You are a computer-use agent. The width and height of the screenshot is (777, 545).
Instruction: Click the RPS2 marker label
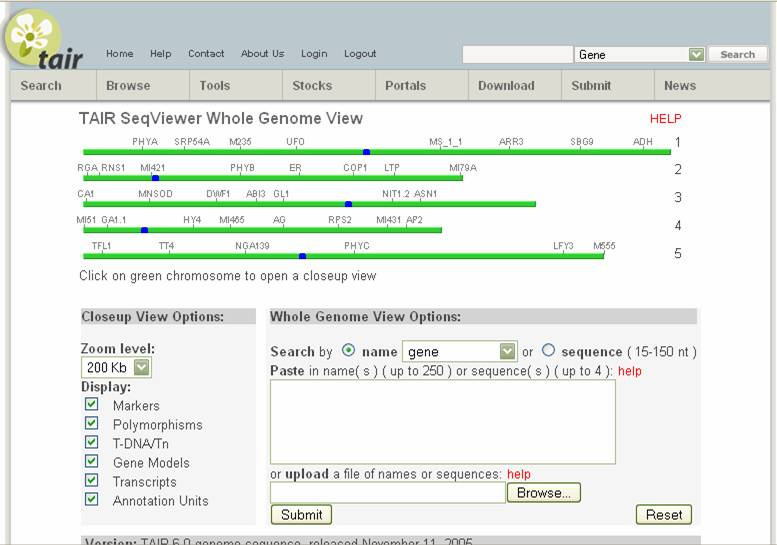[340, 220]
